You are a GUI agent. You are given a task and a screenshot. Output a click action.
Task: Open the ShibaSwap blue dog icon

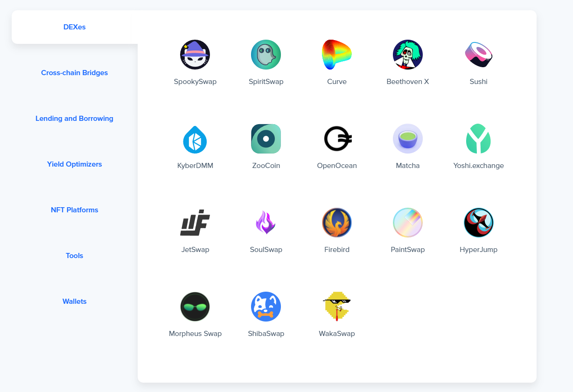pos(266,307)
